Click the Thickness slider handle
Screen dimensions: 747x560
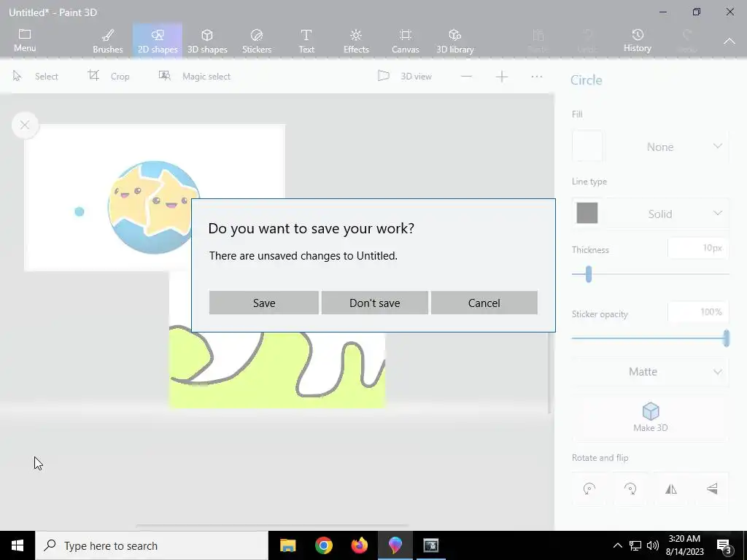coord(589,274)
